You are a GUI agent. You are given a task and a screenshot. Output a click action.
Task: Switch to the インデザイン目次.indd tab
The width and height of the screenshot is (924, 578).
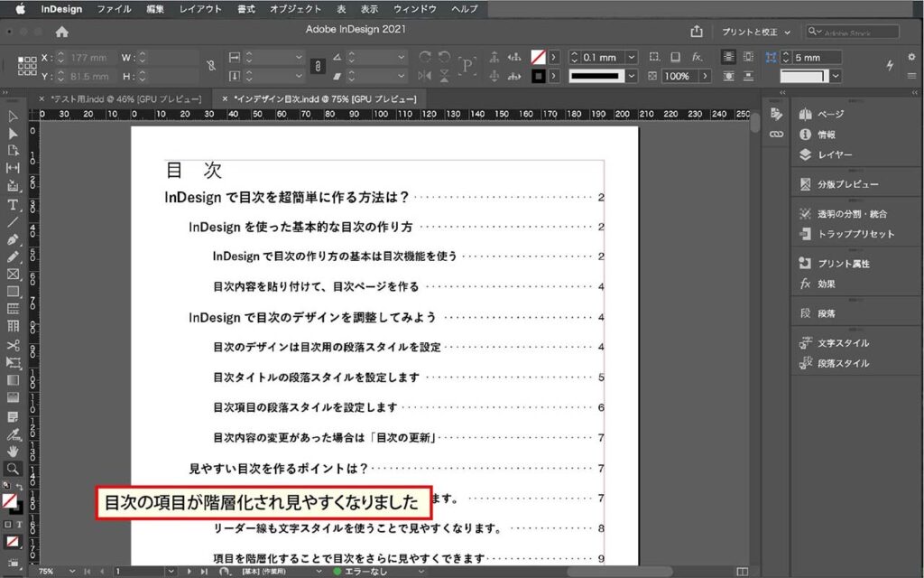point(319,99)
